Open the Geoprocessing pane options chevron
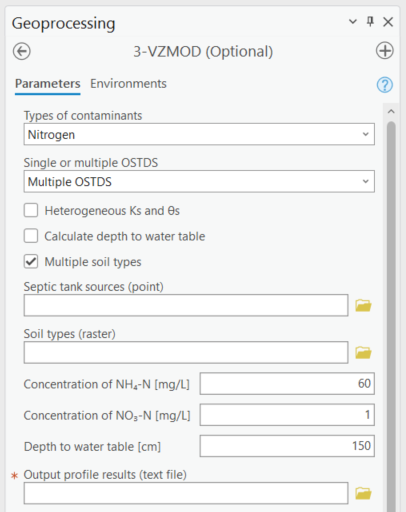The width and height of the screenshot is (406, 512). click(x=352, y=22)
